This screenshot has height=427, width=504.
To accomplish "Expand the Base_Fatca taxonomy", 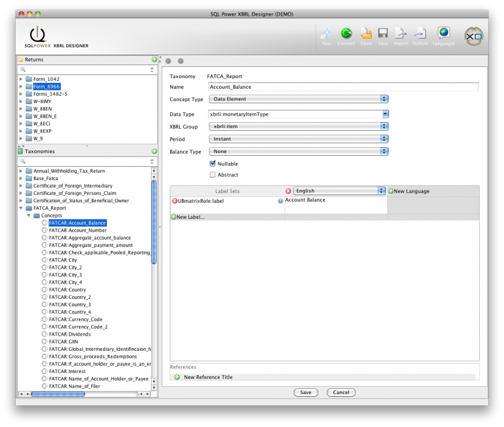I will (x=21, y=178).
